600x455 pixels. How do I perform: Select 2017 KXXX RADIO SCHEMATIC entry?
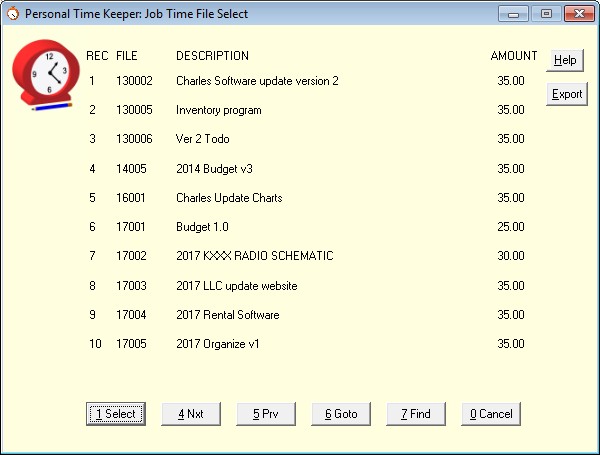[x=254, y=256]
